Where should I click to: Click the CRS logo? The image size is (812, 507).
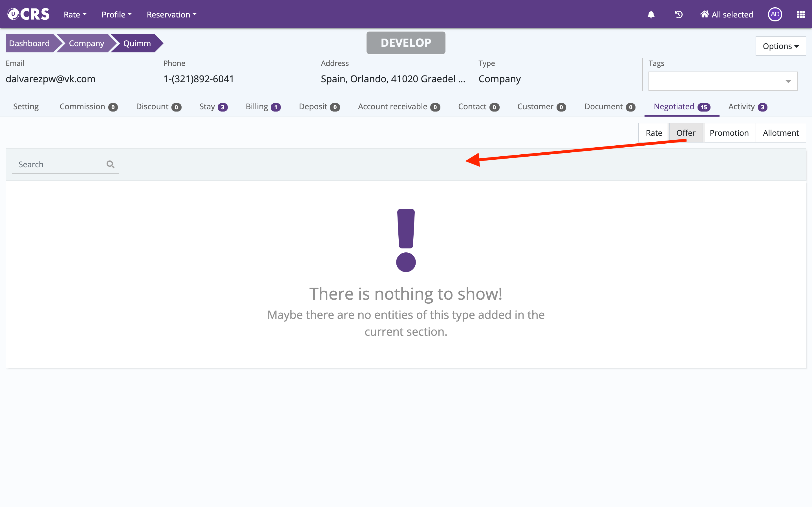point(29,14)
